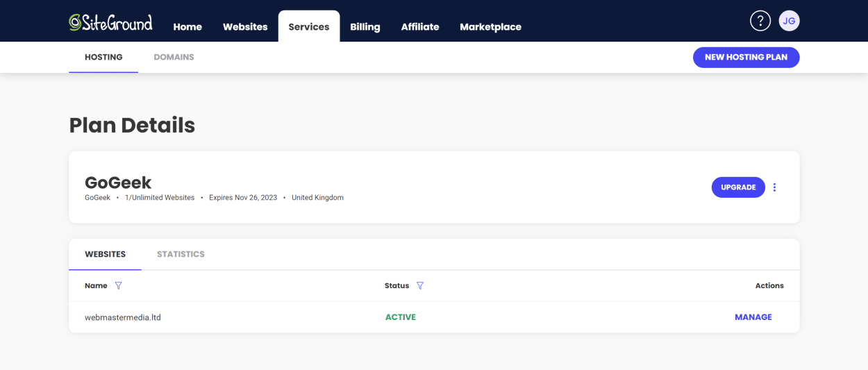
Task: Click the Name column header
Action: click(x=96, y=286)
